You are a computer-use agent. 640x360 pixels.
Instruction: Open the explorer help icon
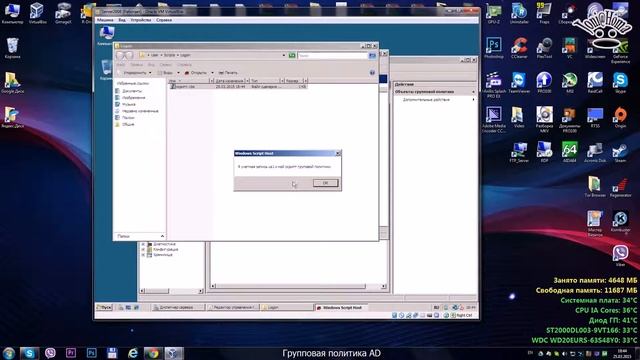[372, 73]
